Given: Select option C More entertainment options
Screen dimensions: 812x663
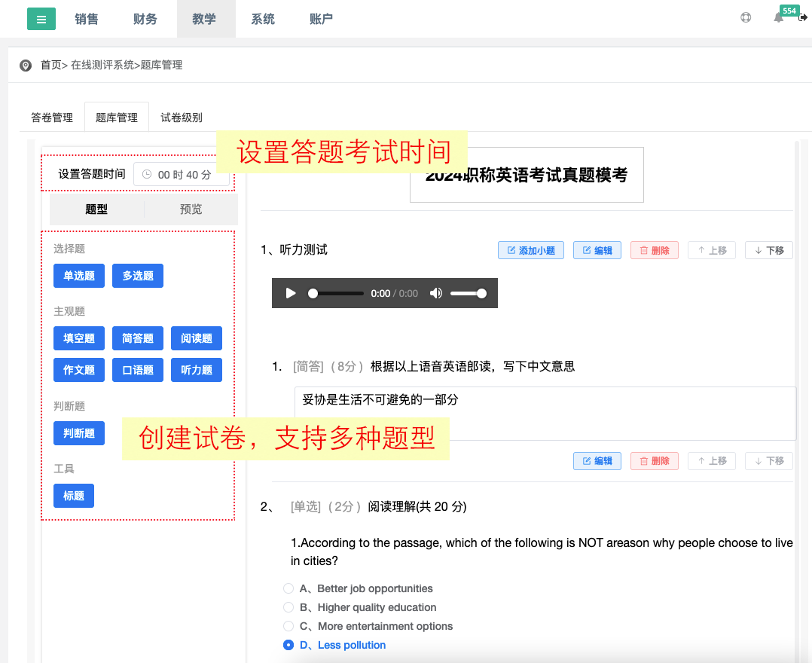Looking at the screenshot, I should (x=288, y=626).
